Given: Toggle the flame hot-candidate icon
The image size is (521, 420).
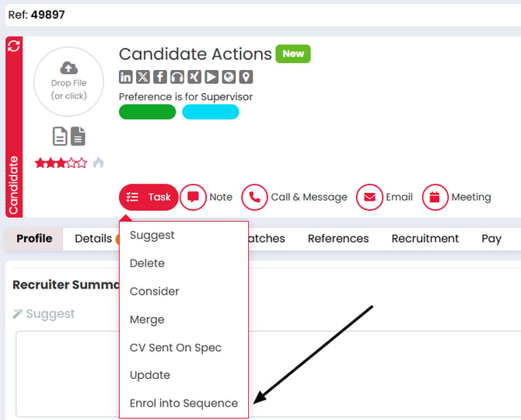Looking at the screenshot, I should (x=98, y=163).
